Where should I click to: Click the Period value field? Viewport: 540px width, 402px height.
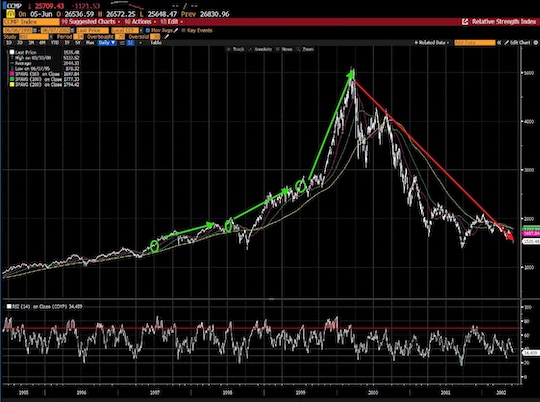80,37
